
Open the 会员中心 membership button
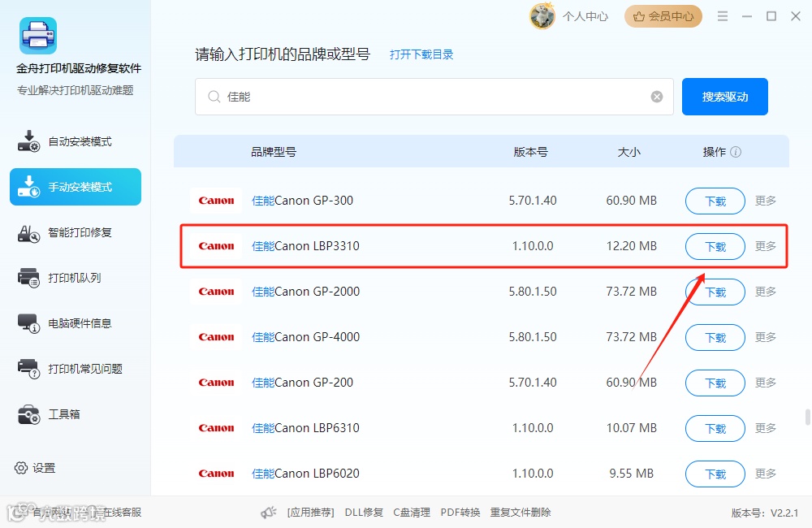(663, 16)
